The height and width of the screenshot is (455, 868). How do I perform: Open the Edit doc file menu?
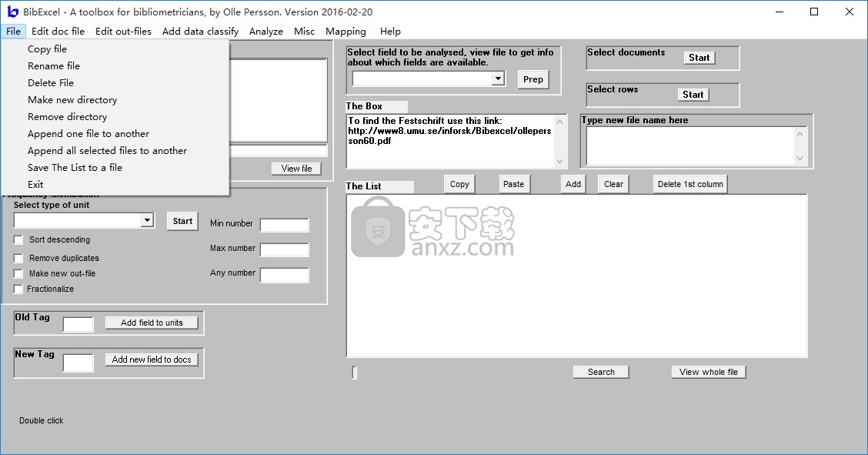pos(58,32)
